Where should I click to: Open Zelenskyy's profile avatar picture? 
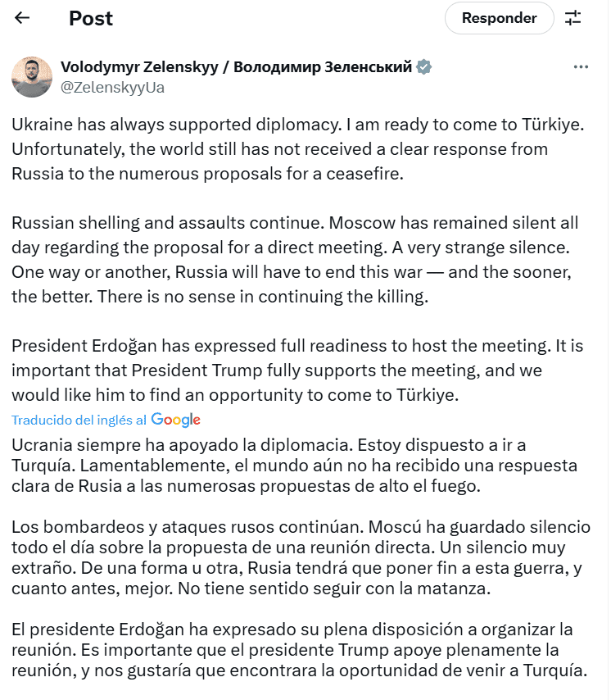[x=32, y=77]
